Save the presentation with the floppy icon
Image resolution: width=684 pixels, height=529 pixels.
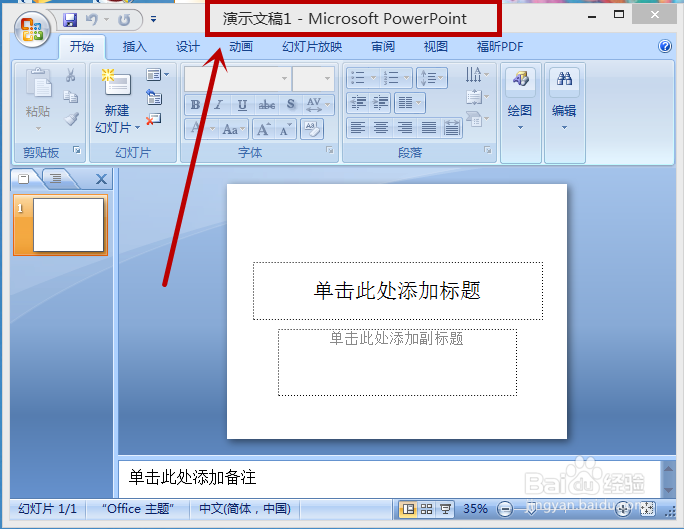[x=70, y=20]
